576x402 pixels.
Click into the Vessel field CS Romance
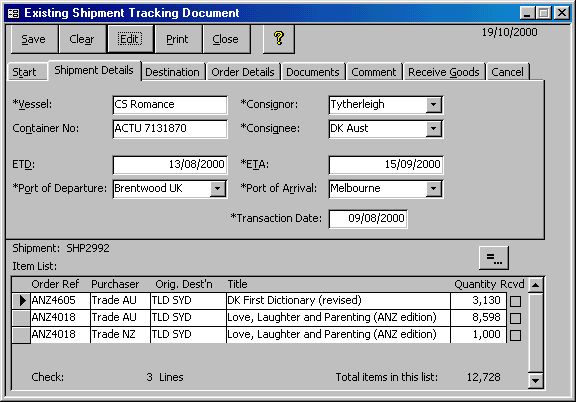[170, 105]
